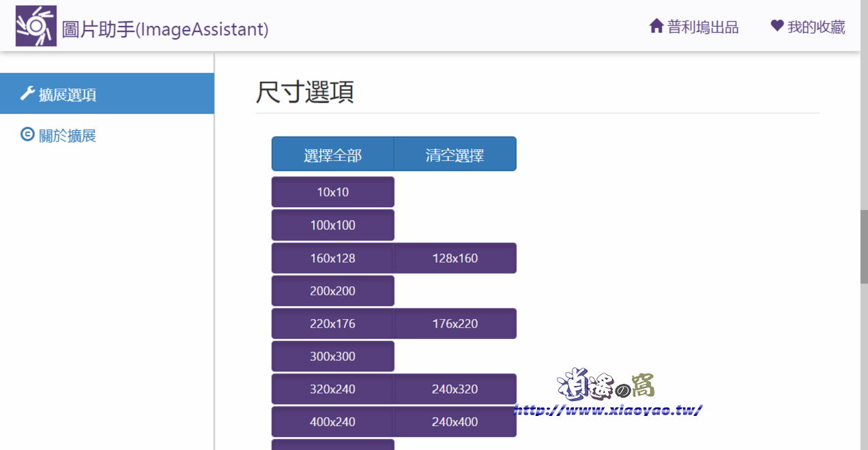Viewport: 868px width, 450px height.
Task: Select the 128x160 size filter
Action: 455,258
